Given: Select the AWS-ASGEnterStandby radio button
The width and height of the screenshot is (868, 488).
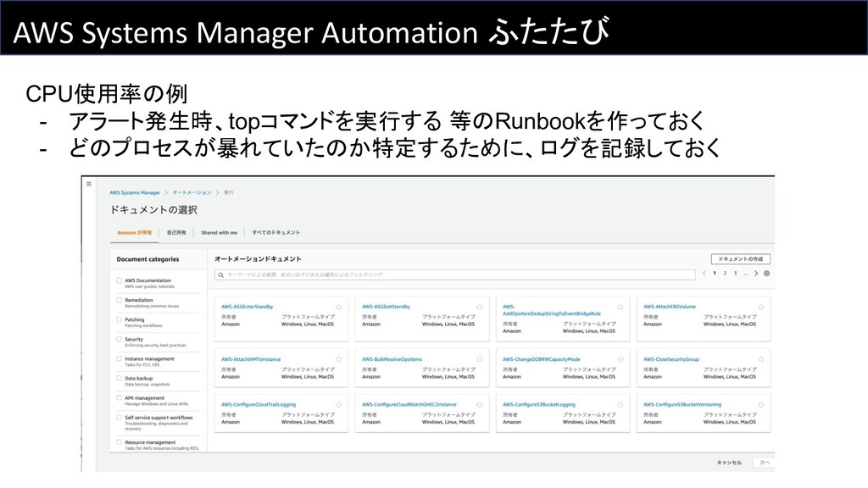Looking at the screenshot, I should [x=339, y=307].
